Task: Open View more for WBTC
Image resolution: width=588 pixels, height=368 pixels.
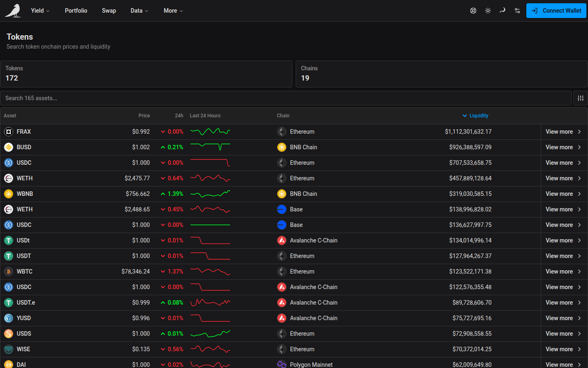Action: coord(564,272)
